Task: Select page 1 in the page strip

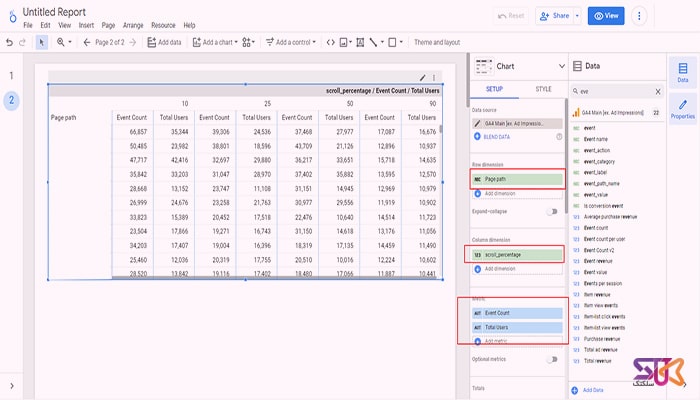Action: point(11,75)
